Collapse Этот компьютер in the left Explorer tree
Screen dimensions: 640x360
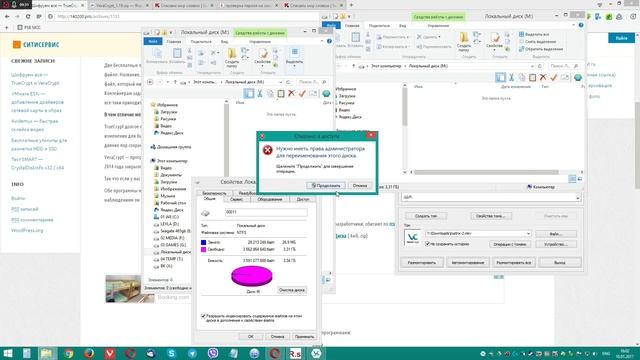tap(152, 161)
